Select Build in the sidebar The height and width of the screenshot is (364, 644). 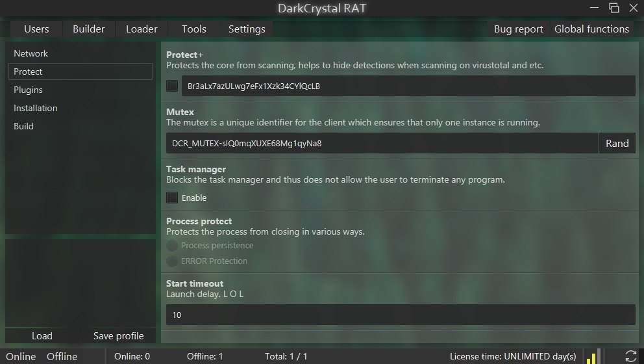pos(80,126)
